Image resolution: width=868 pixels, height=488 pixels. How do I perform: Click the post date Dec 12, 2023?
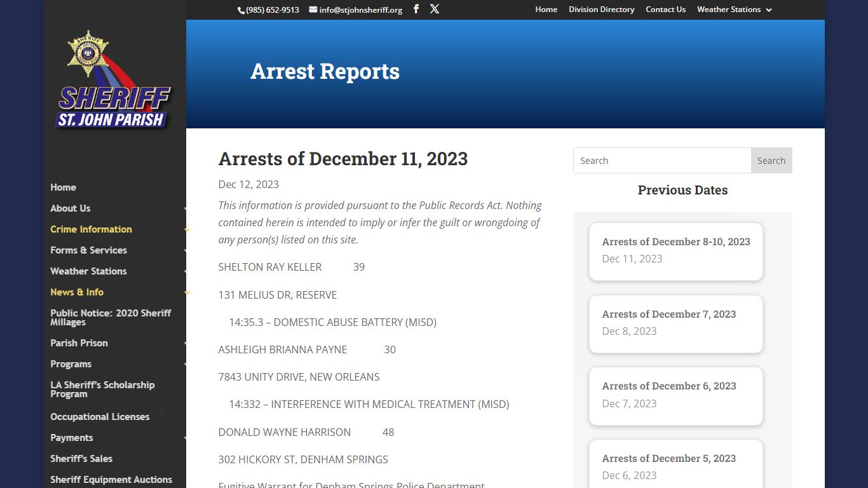[x=248, y=184]
